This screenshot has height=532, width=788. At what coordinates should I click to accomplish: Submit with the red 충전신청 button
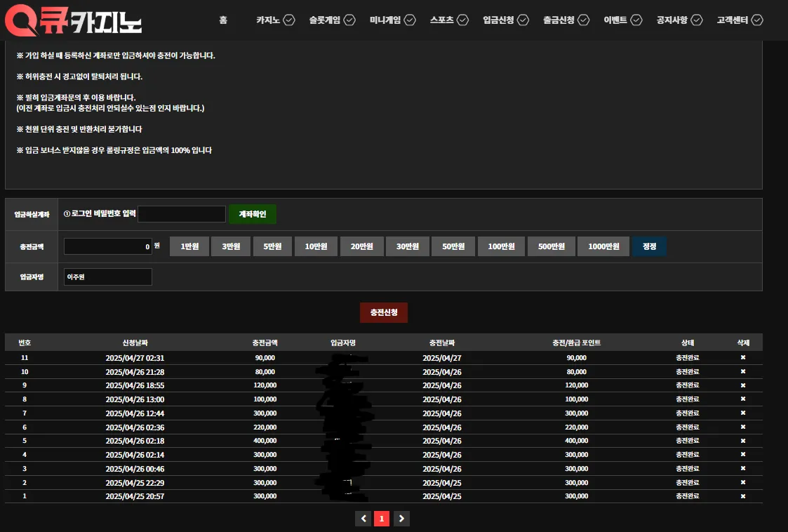coord(383,313)
